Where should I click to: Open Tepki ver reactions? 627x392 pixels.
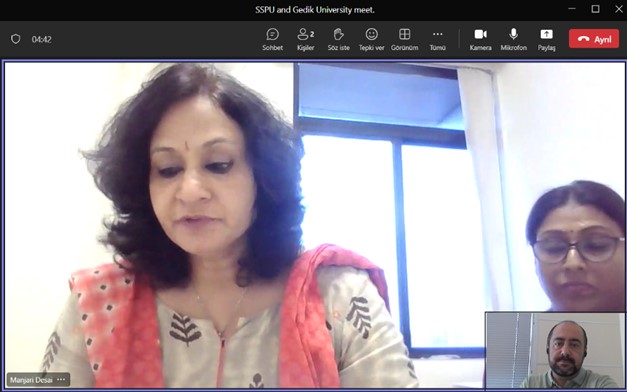pyautogui.click(x=371, y=39)
